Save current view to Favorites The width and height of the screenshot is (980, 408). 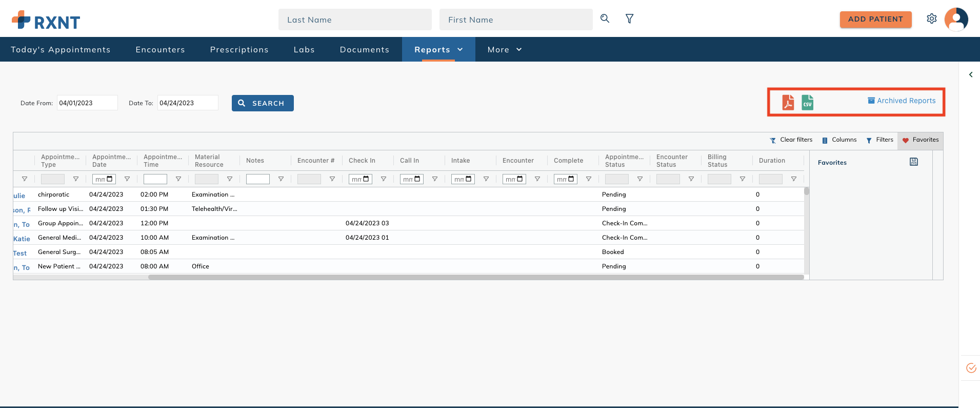coord(914,162)
